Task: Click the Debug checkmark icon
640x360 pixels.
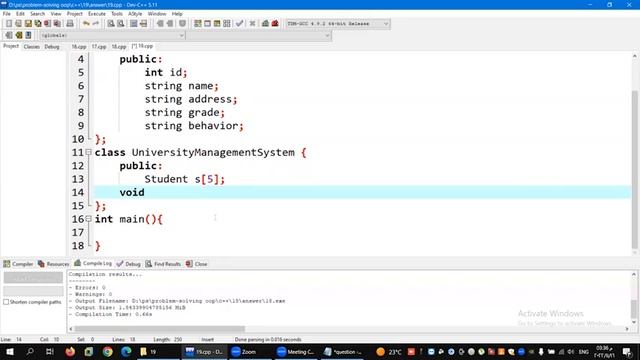Action: point(240,24)
